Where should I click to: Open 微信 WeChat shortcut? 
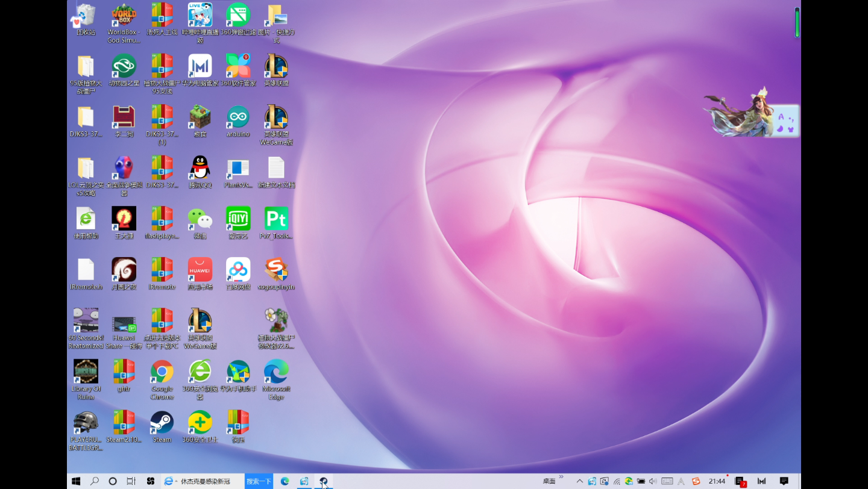(200, 223)
